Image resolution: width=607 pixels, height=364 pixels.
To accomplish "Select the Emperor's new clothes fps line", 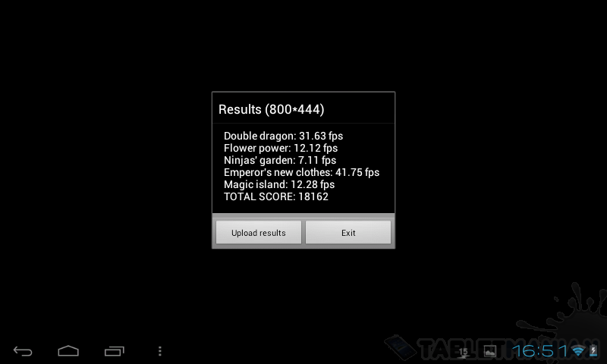I will pos(301,172).
